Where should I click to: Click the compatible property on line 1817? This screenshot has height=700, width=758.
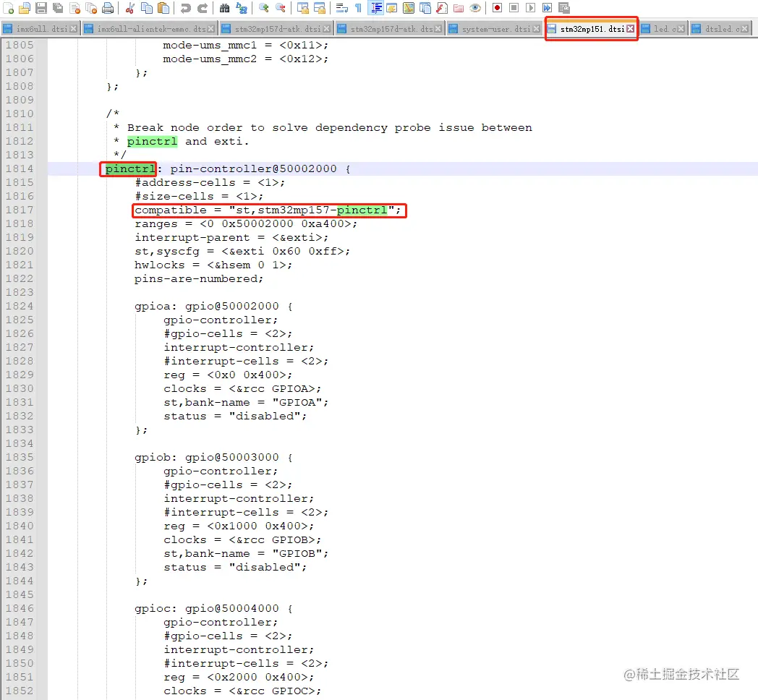(x=268, y=210)
